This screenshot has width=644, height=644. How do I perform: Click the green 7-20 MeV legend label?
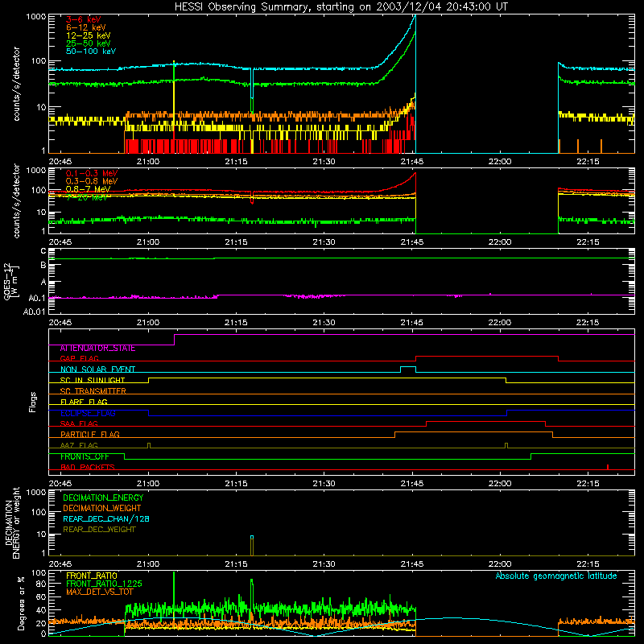point(87,197)
